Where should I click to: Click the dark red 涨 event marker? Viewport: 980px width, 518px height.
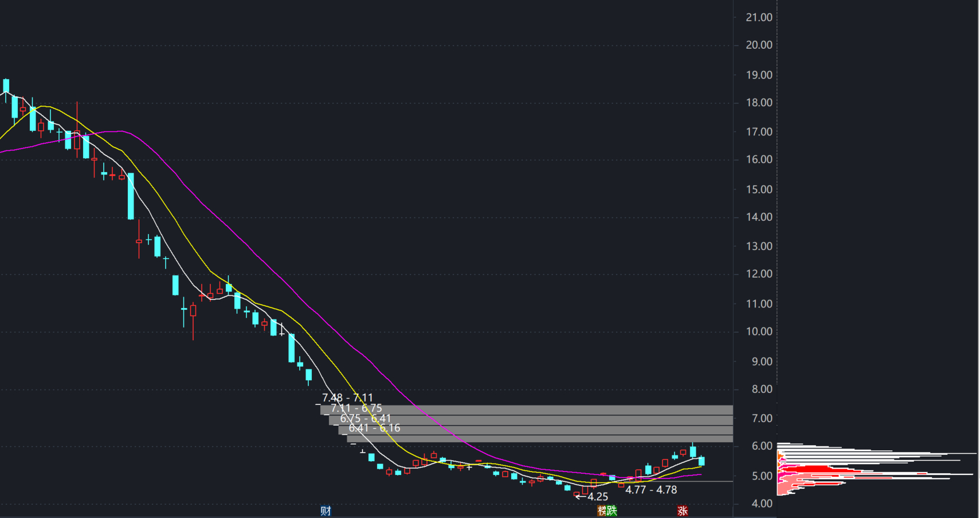(x=682, y=511)
